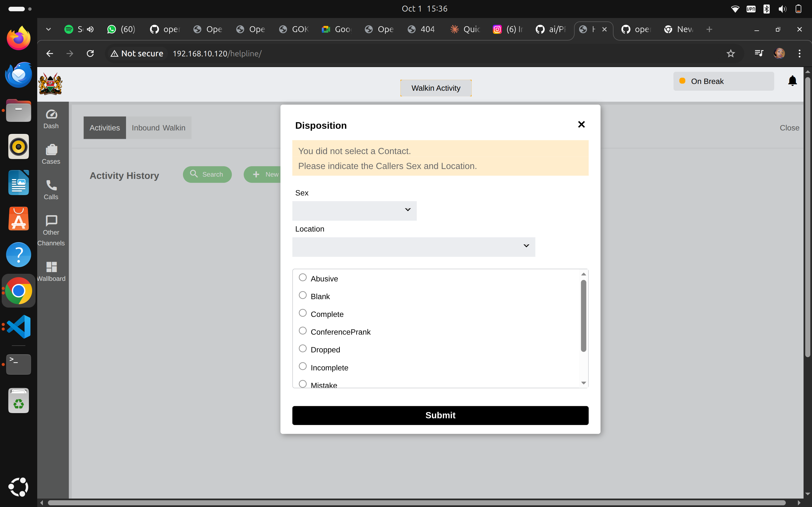Expand the Location dropdown
The image size is (812, 507).
tap(413, 247)
